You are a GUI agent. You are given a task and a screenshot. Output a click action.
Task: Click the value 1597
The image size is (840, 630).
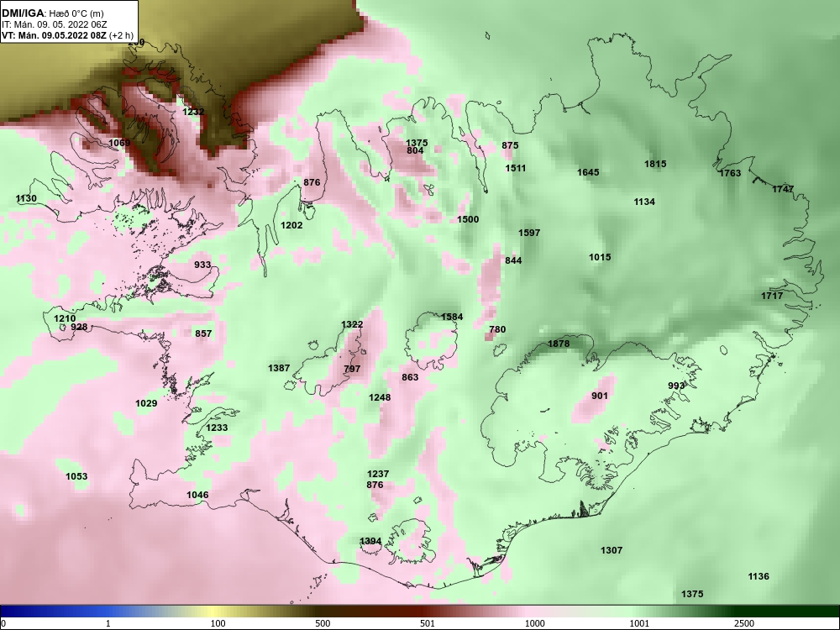(529, 233)
